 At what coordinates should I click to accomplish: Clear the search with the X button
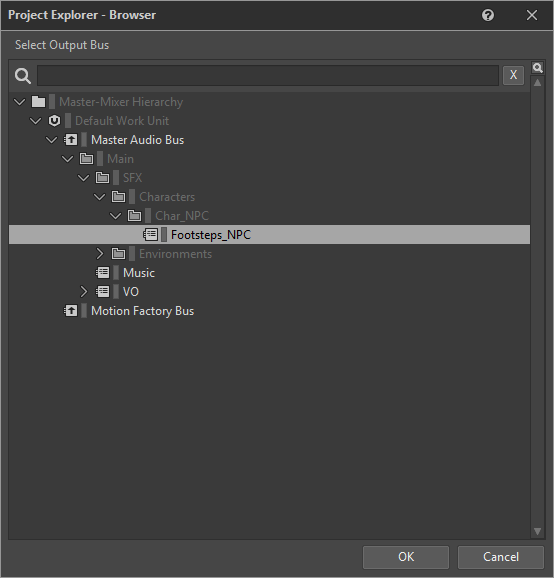tap(513, 75)
